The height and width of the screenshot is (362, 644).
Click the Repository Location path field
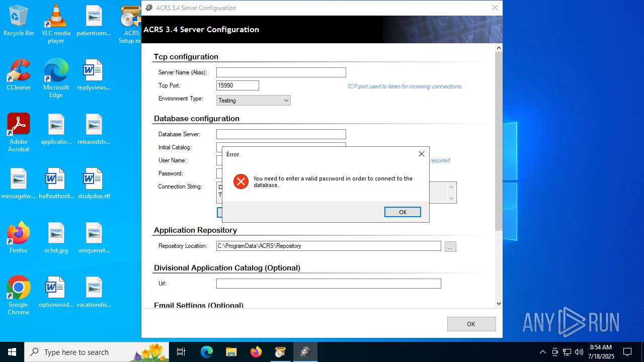coord(329,246)
